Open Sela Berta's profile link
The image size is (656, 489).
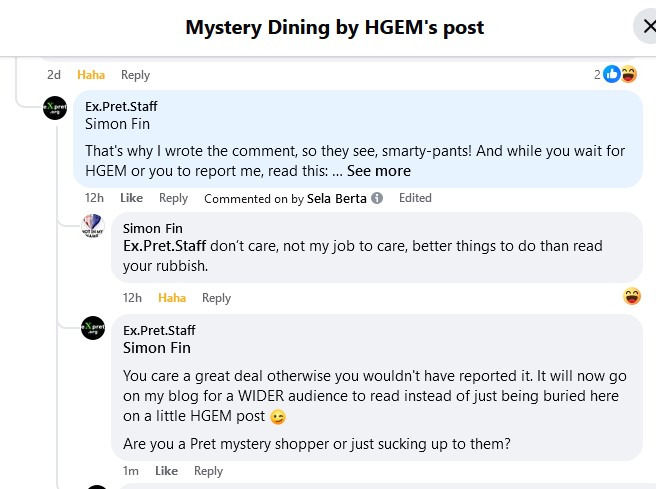[x=337, y=198]
